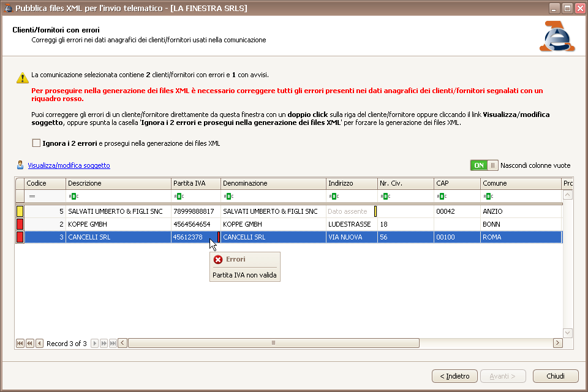
Task: Click red error marker on CANCELLI row
Action: [20, 237]
